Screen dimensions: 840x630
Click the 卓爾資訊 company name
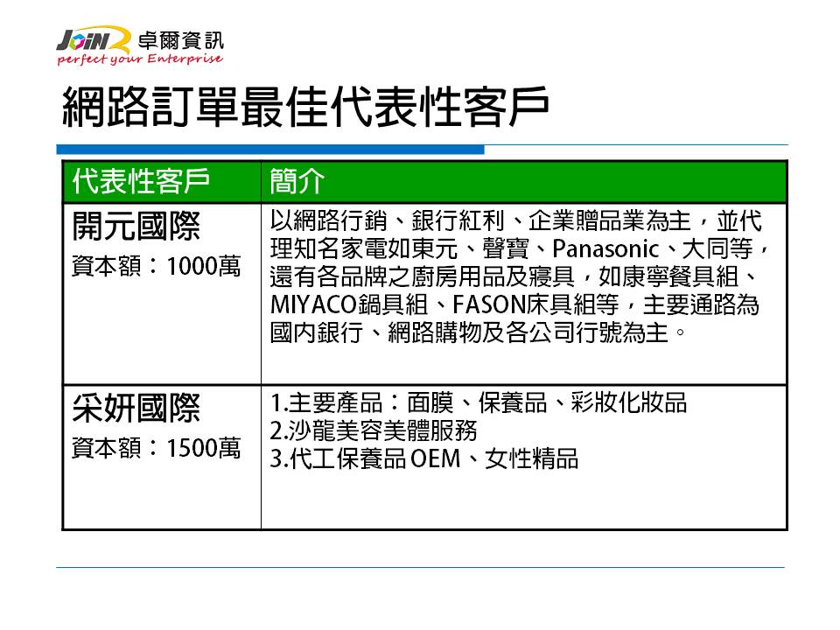(180, 39)
